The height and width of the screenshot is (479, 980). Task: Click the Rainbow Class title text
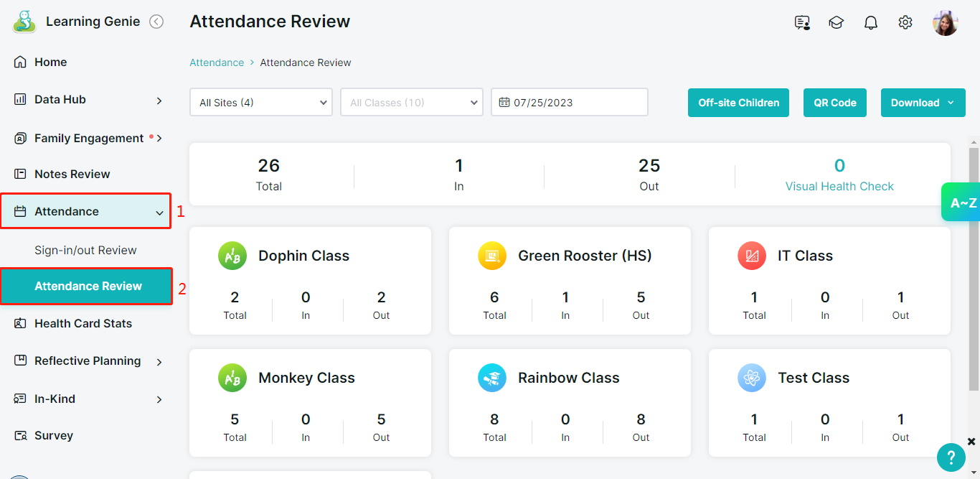tap(569, 378)
